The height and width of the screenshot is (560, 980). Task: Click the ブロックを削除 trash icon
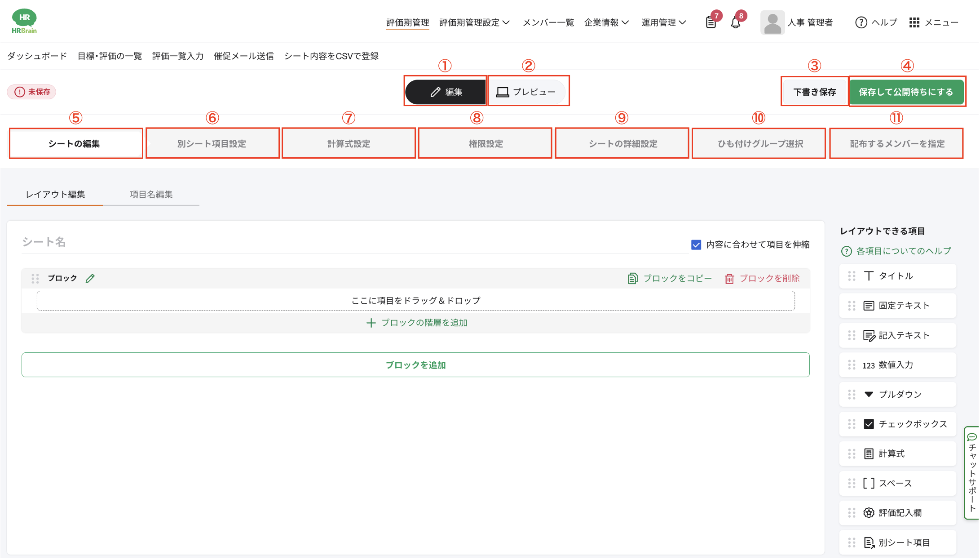pyautogui.click(x=729, y=279)
